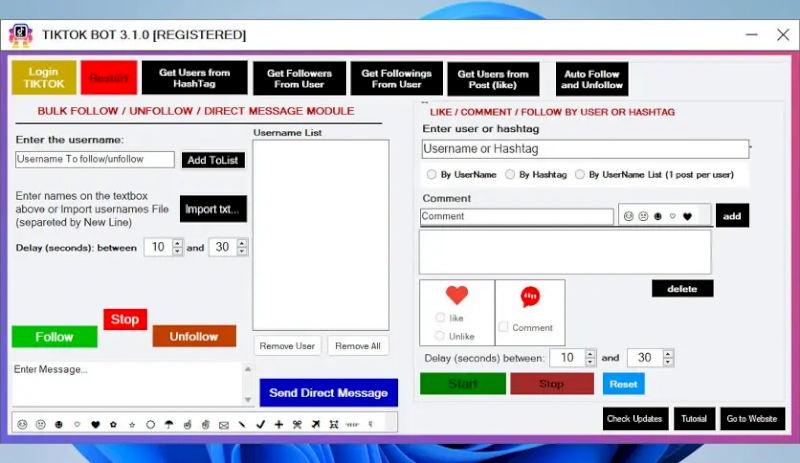Insert black heart emoji in message emoji bar
The image size is (800, 463).
click(95, 424)
